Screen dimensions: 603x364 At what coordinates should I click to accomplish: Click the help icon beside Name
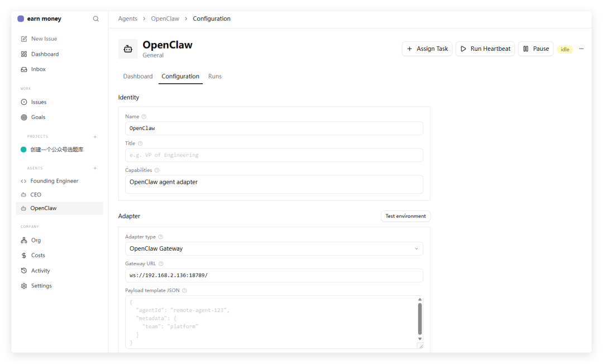[144, 117]
